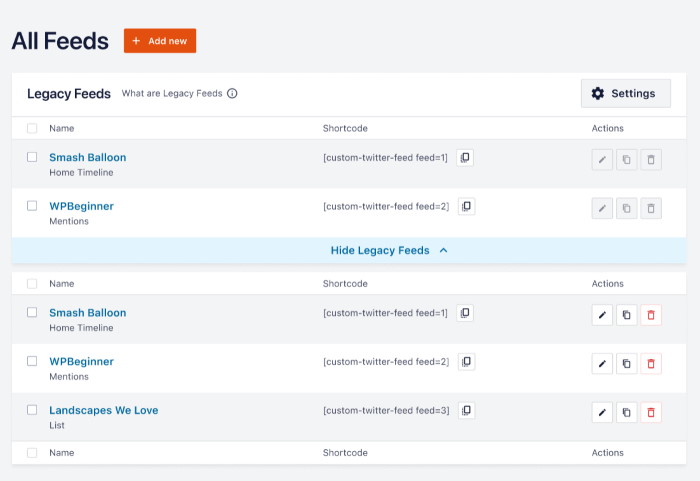700x481 pixels.
Task: Click the greyed pencil icon for legacy WPBeginner feed
Action: click(602, 208)
